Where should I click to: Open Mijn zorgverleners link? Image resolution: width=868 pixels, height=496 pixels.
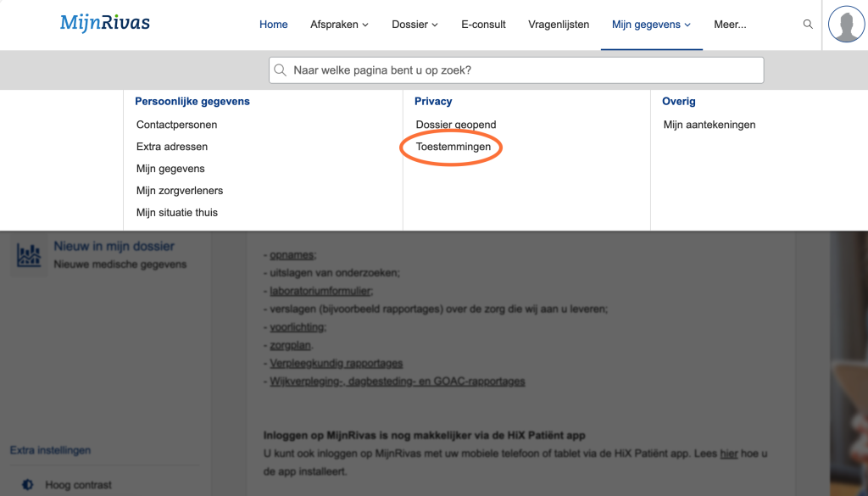pyautogui.click(x=180, y=191)
